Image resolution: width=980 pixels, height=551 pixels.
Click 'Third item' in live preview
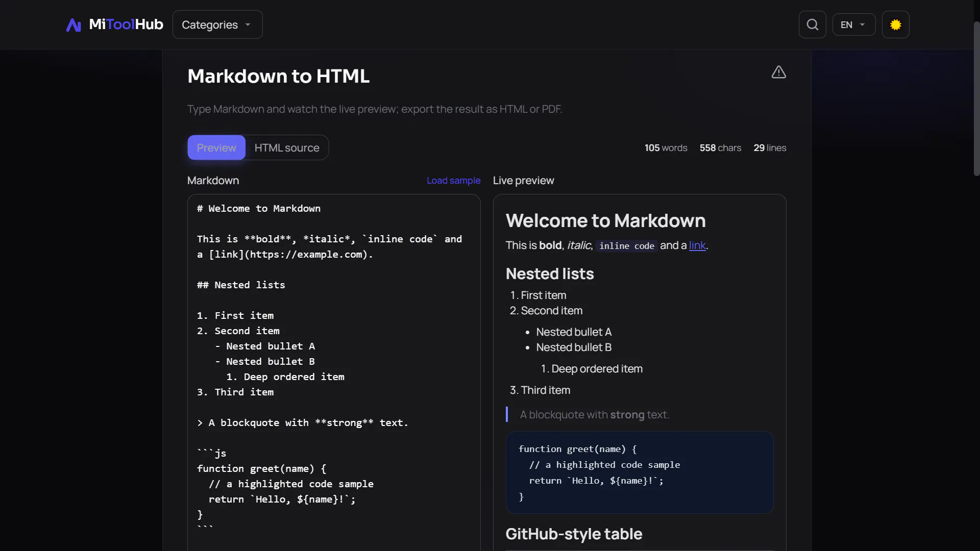(x=546, y=390)
